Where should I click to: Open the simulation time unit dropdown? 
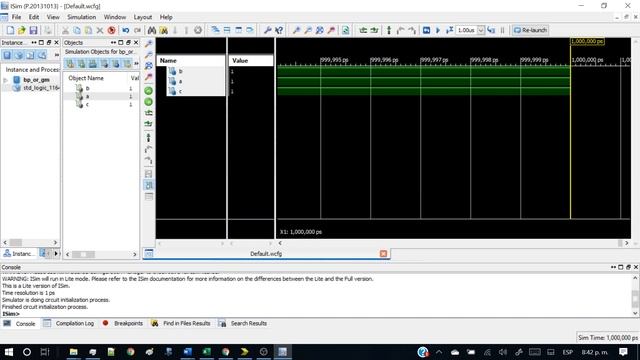click(481, 30)
